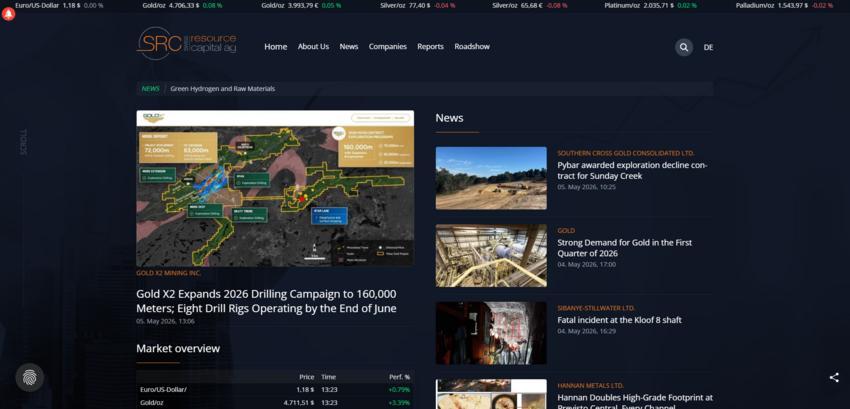
Task: Click the Market overview heading
Action: 178,348
